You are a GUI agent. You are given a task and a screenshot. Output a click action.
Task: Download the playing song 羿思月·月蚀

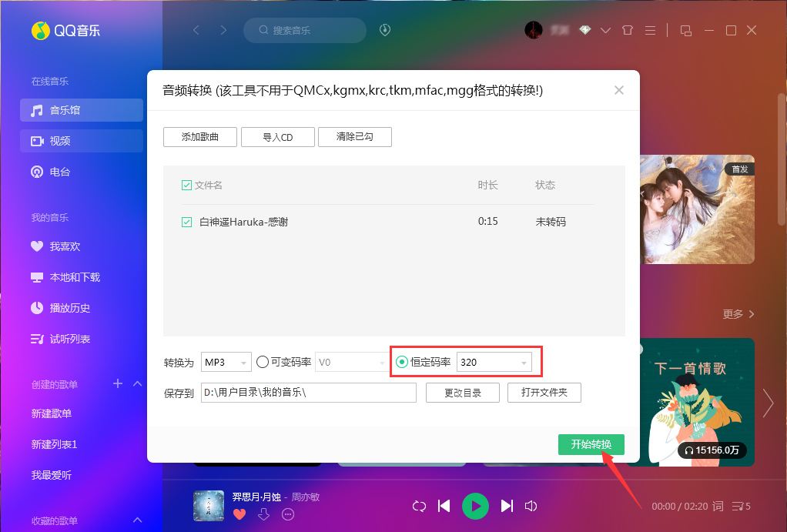tap(264, 514)
